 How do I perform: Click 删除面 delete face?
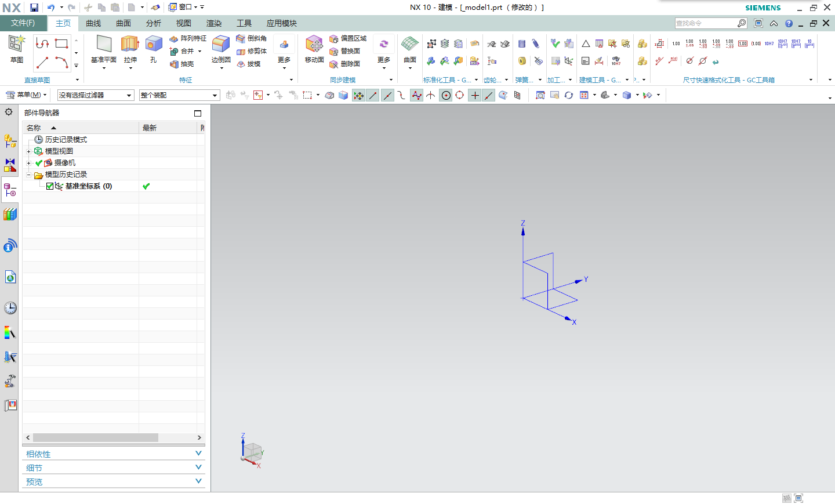click(345, 64)
